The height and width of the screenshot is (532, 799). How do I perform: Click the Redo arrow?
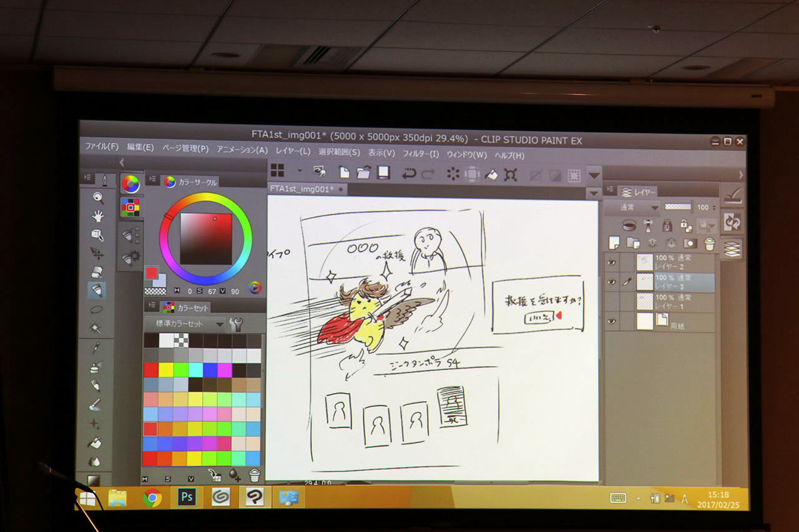point(428,174)
